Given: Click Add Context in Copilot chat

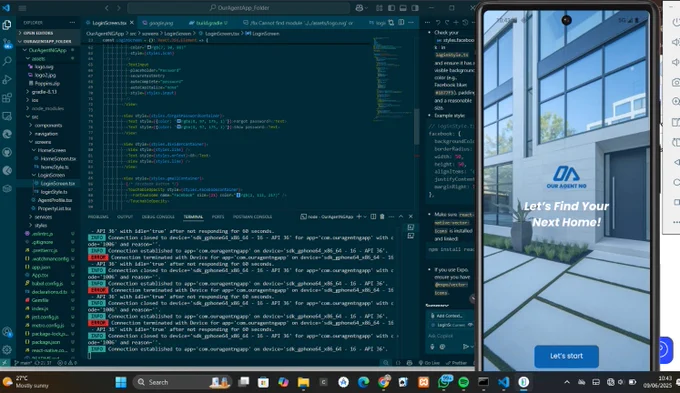Looking at the screenshot, I should pyautogui.click(x=447, y=316).
